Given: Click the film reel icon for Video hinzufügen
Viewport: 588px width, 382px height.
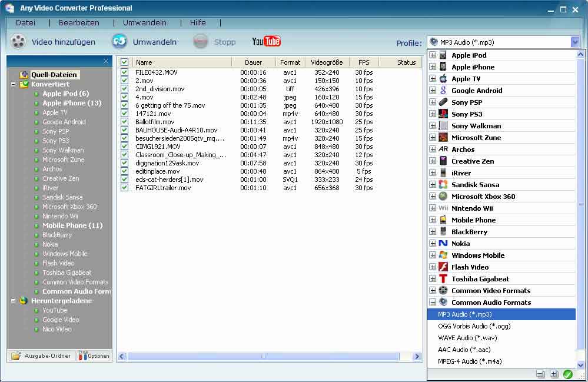Looking at the screenshot, I should coord(18,42).
